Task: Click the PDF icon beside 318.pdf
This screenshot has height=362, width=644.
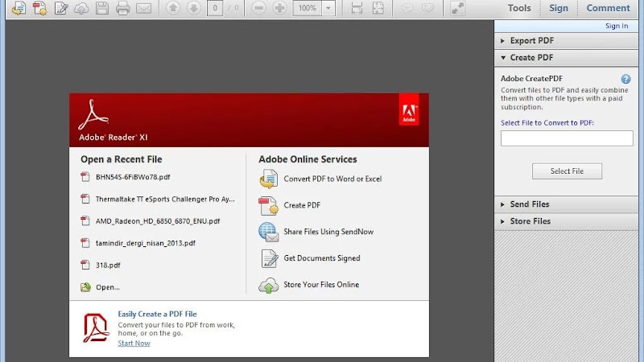Action: click(x=85, y=265)
